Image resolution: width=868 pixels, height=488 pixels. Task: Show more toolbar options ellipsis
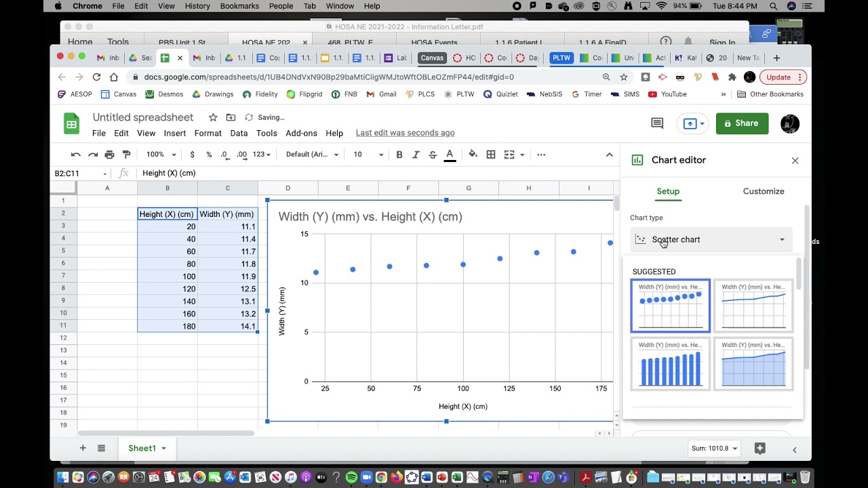[541, 155]
